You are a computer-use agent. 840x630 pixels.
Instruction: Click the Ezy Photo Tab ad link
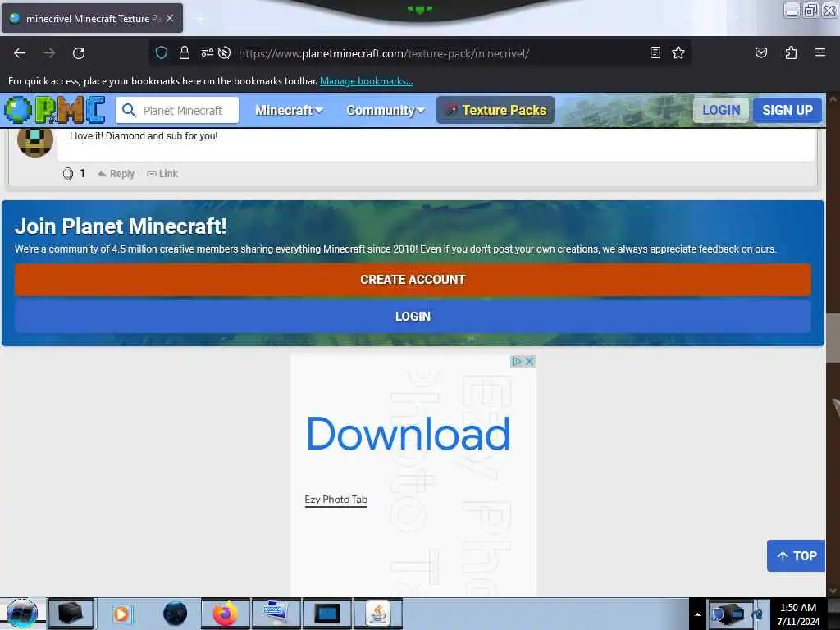coord(336,500)
